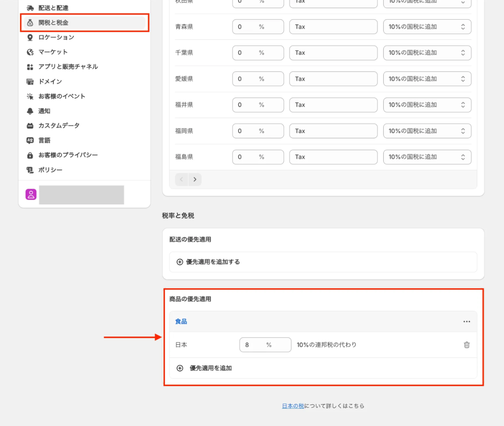Click the お客様のプライバシー lock icon

point(30,155)
